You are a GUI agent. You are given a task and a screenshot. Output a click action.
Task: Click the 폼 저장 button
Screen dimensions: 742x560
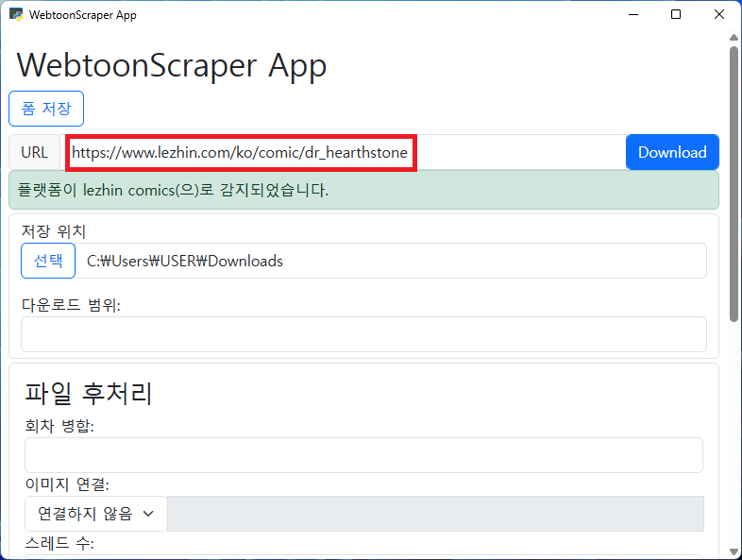click(46, 109)
